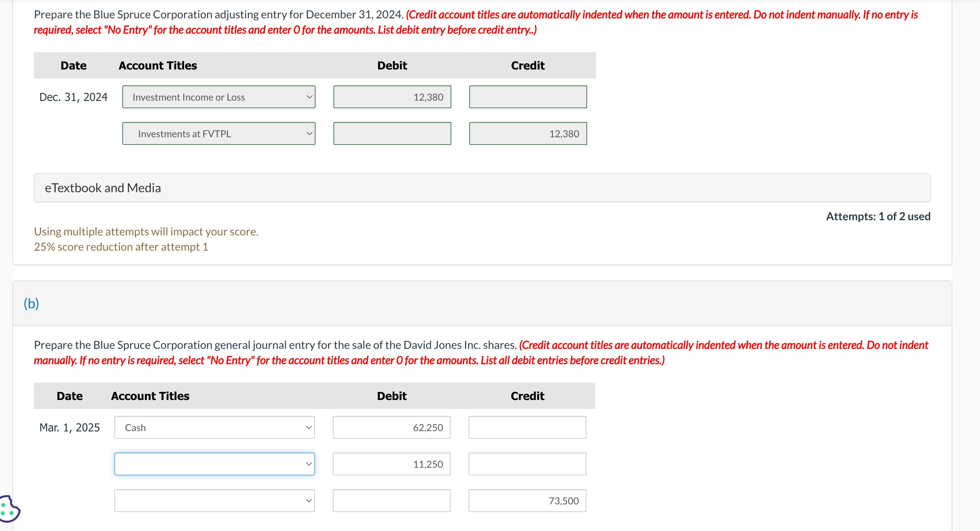Image resolution: width=980 pixels, height=531 pixels.
Task: Click the empty credit field in Cash row
Action: coord(527,428)
